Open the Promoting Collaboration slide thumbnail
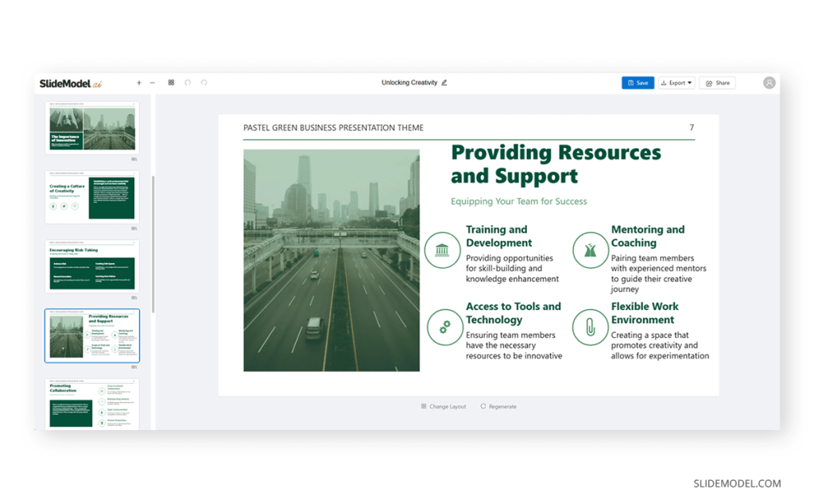Image resolution: width=814 pixels, height=504 pixels. [92, 405]
